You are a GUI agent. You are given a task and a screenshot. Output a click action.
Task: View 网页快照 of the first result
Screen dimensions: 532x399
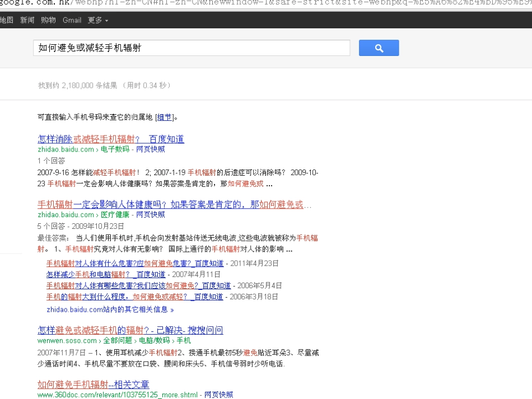[151, 149]
